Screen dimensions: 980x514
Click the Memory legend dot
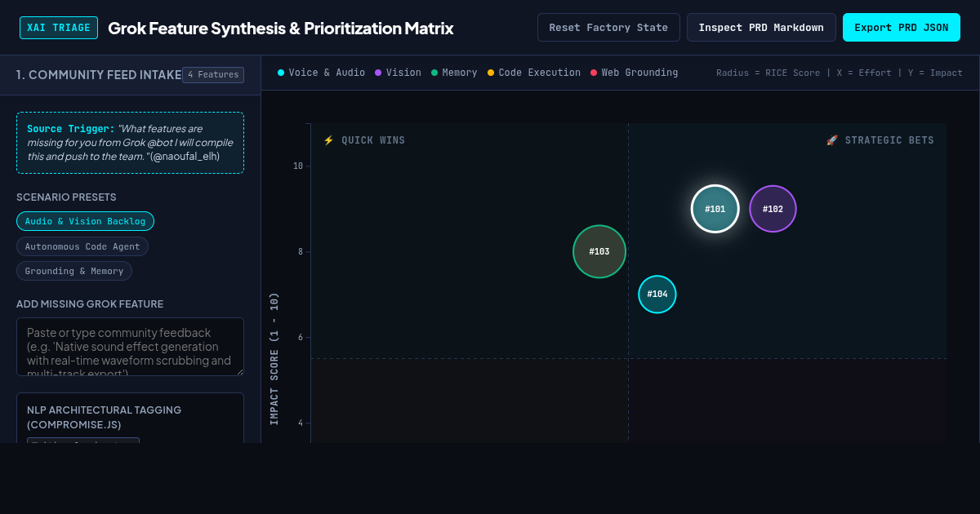pyautogui.click(x=434, y=73)
